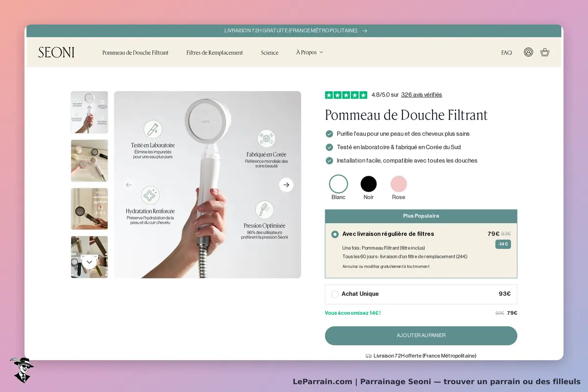Expand the thumbnail list with the down chevron
Image resolution: width=588 pixels, height=392 pixels.
[89, 262]
